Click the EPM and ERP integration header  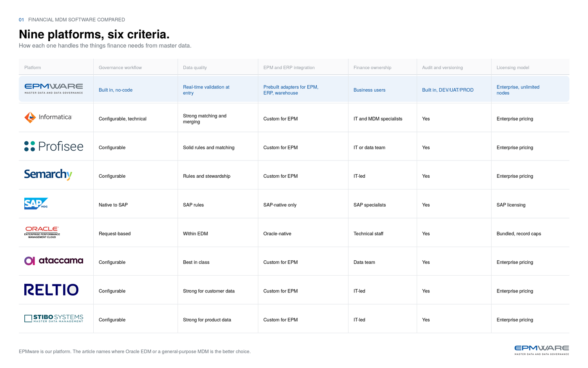(x=289, y=67)
